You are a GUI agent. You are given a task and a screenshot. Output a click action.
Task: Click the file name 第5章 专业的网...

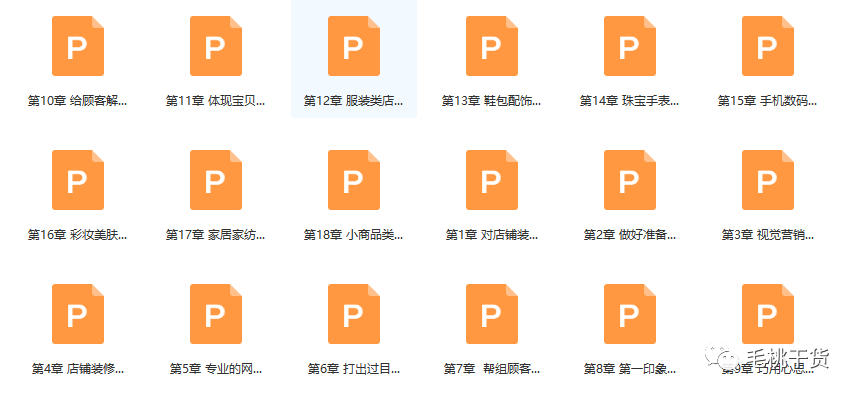[216, 369]
